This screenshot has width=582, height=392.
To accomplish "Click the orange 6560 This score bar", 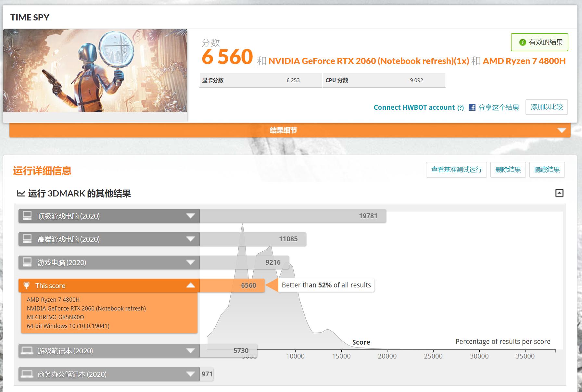I will point(232,285).
